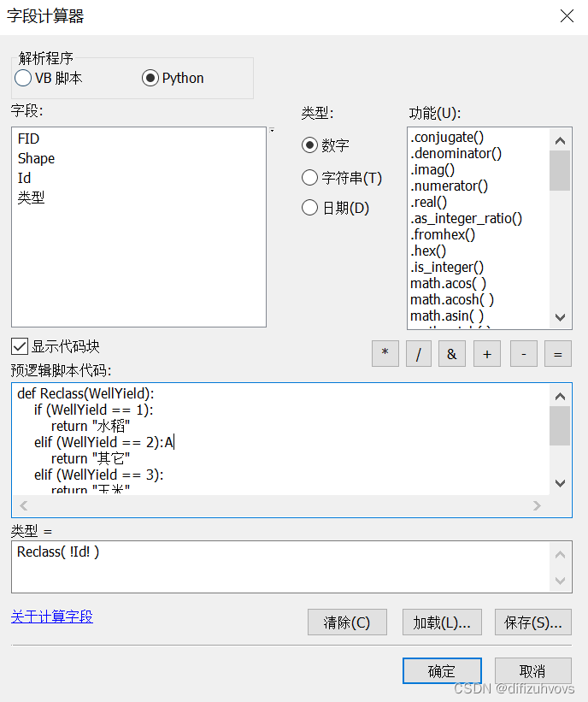Insert the multiply * operator
Viewport: 588px width, 702px height.
click(385, 354)
